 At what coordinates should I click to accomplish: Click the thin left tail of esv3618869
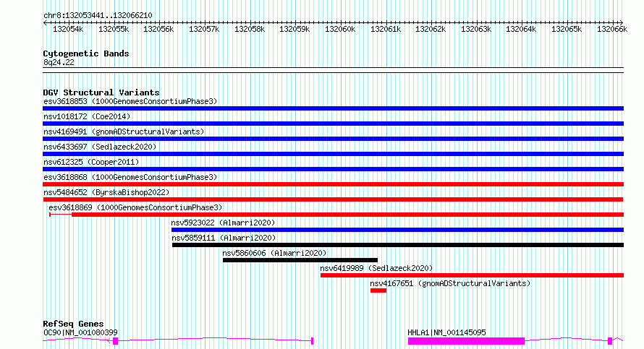coord(60,215)
